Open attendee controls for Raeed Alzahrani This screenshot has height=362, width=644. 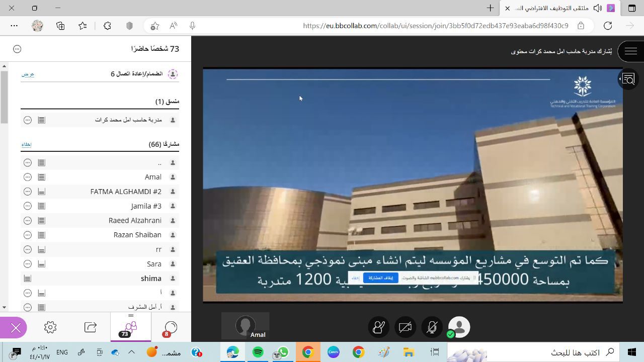coord(28,221)
